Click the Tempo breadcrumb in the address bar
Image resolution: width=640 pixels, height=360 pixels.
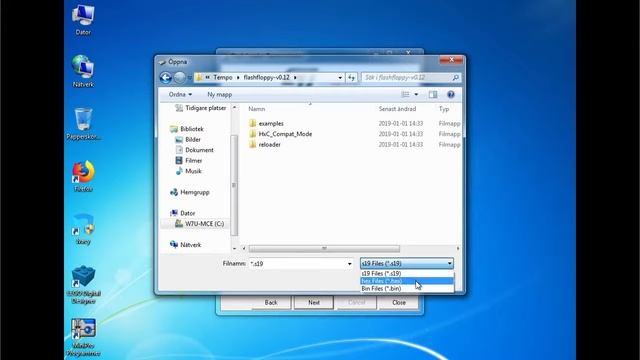pyautogui.click(x=223, y=78)
